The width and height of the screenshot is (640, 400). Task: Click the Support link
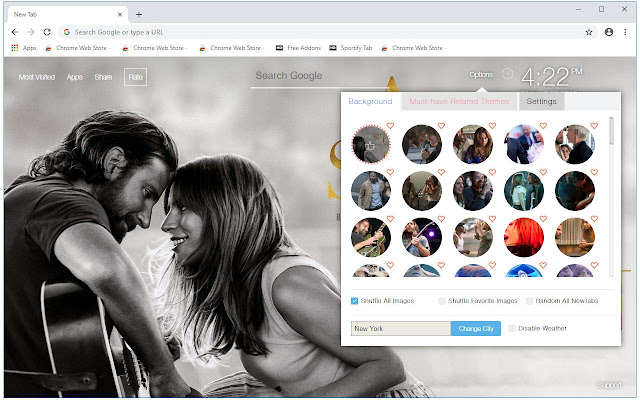point(609,385)
